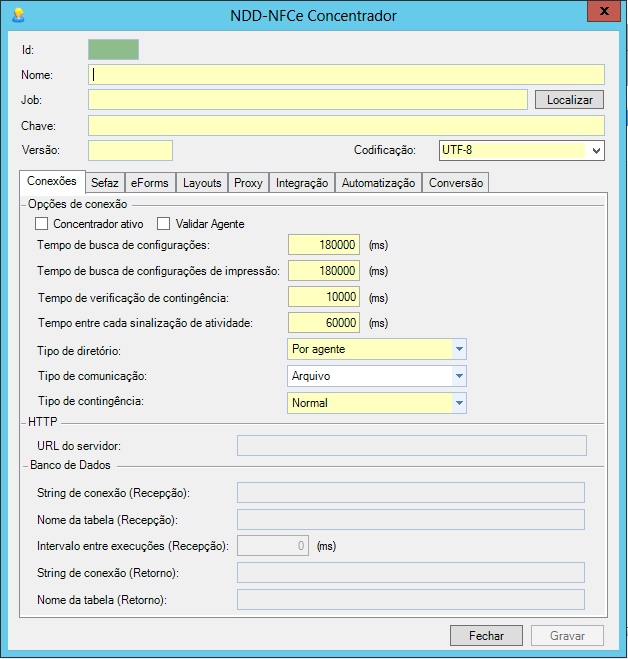The height and width of the screenshot is (659, 628).
Task: Click Intervalo entre execuções (Recepção) field
Action: 273,546
